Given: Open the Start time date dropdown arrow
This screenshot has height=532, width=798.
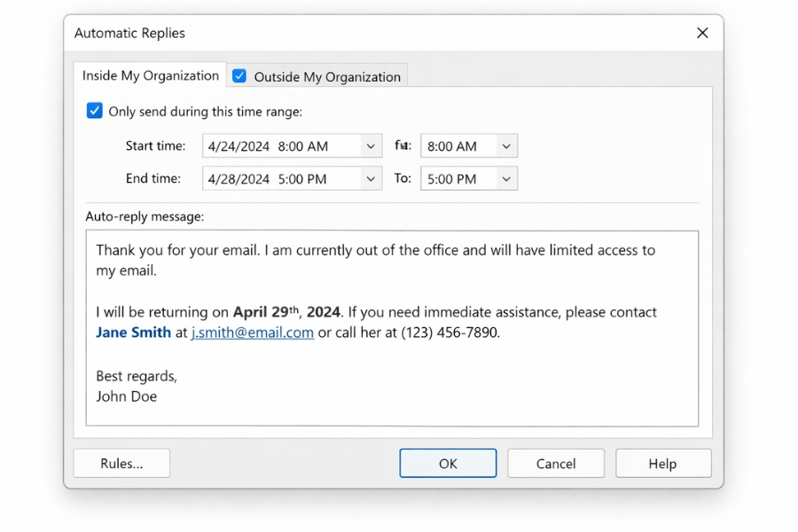Looking at the screenshot, I should 372,145.
